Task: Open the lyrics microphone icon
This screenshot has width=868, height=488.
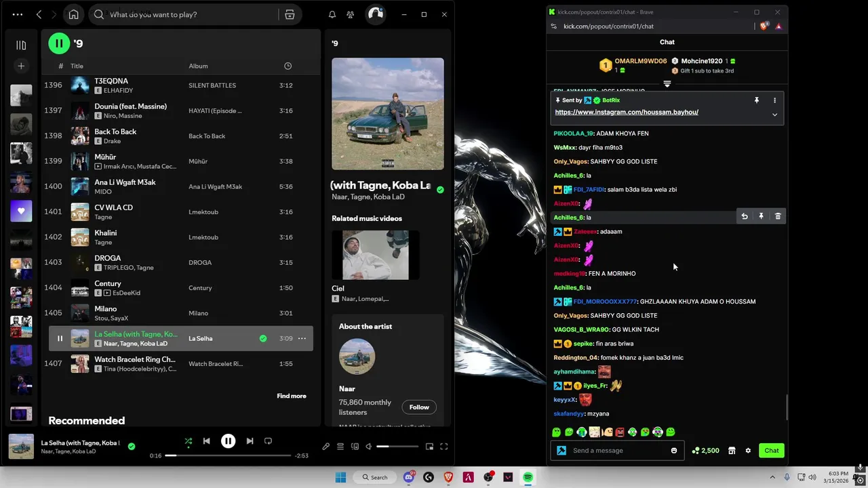Action: (326, 447)
